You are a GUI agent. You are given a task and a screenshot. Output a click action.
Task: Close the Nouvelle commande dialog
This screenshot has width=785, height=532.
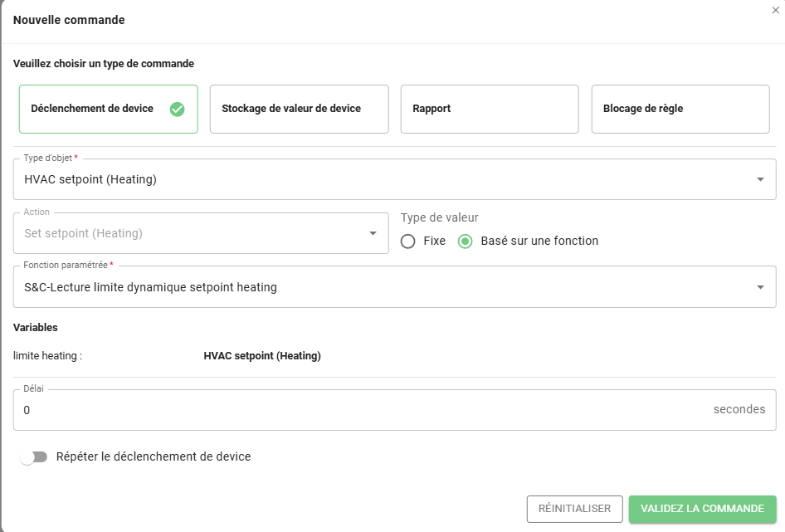tap(775, 10)
